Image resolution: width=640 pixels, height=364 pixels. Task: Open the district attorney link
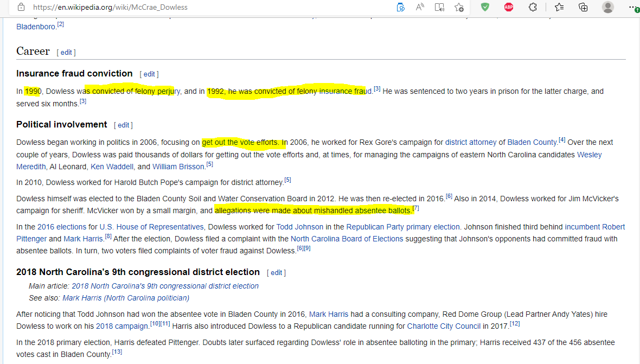[471, 142]
